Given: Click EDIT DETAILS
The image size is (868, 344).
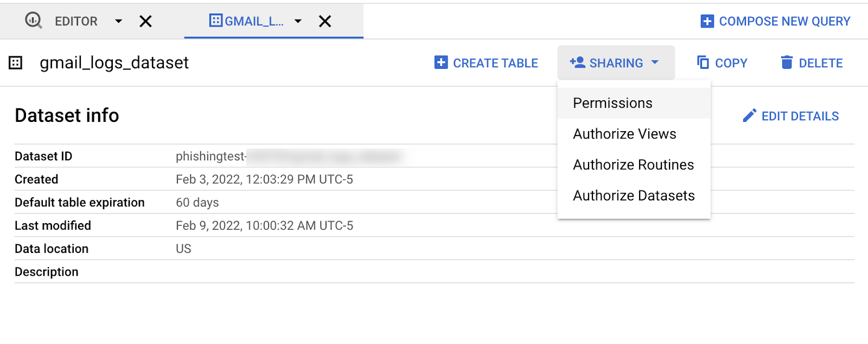Looking at the screenshot, I should tap(800, 116).
